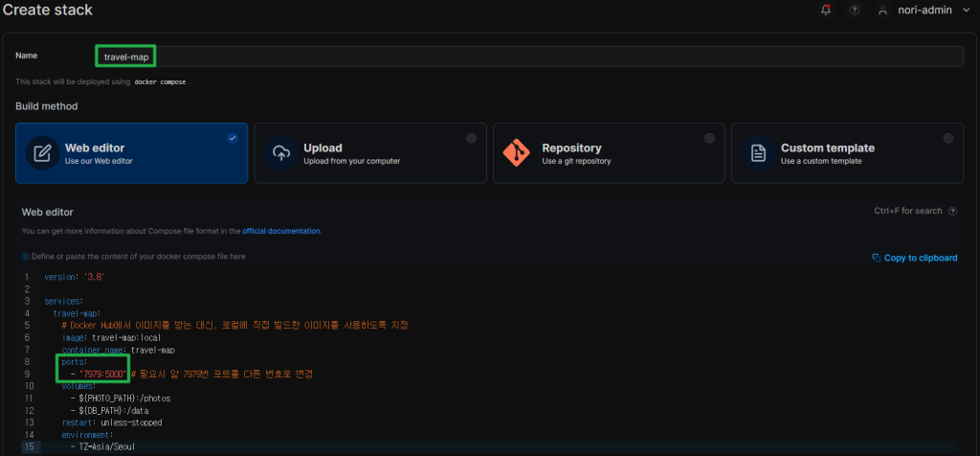Copy compose file with Copy to clipboard
This screenshot has height=456, width=980.
914,258
